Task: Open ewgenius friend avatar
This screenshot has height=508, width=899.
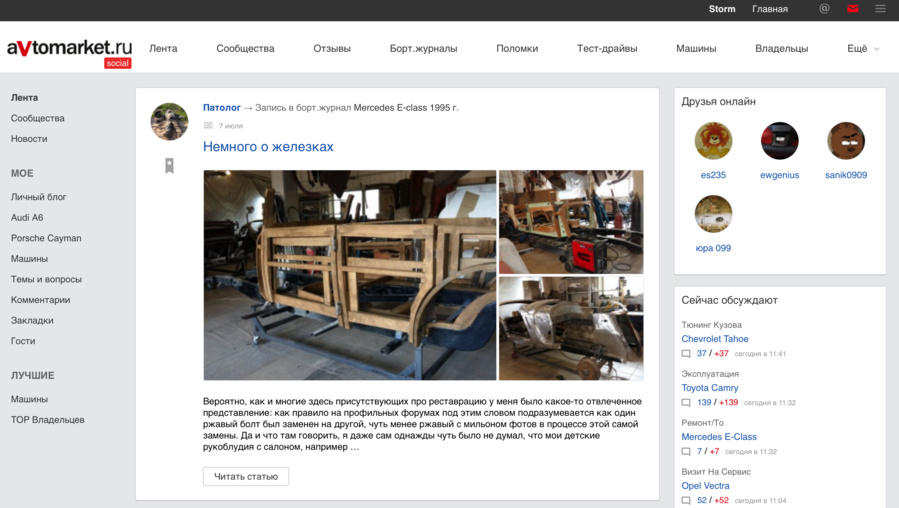Action: pyautogui.click(x=779, y=140)
